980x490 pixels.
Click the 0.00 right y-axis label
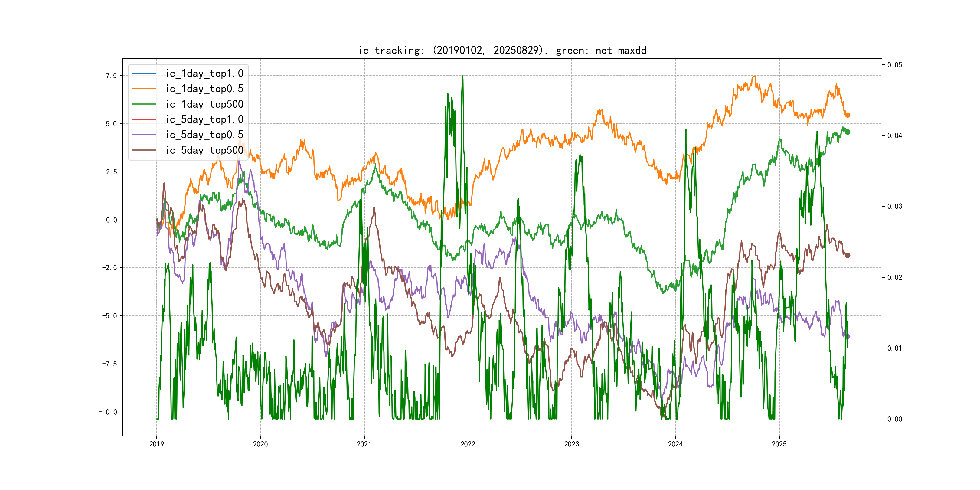[894, 419]
